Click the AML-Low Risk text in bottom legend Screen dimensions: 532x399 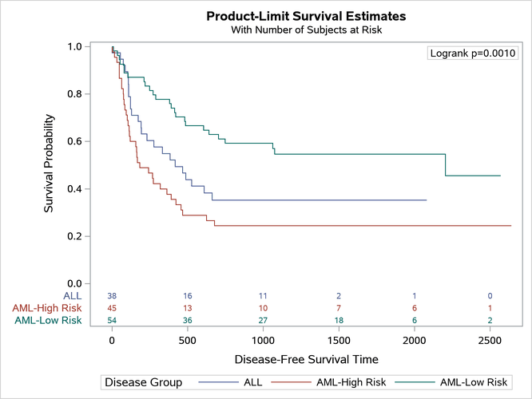pos(475,383)
